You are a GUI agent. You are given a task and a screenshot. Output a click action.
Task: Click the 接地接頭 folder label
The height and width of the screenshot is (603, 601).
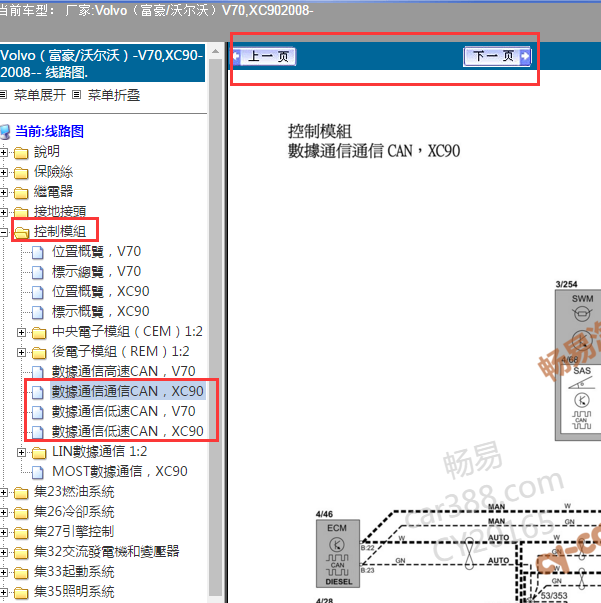pyautogui.click(x=60, y=212)
